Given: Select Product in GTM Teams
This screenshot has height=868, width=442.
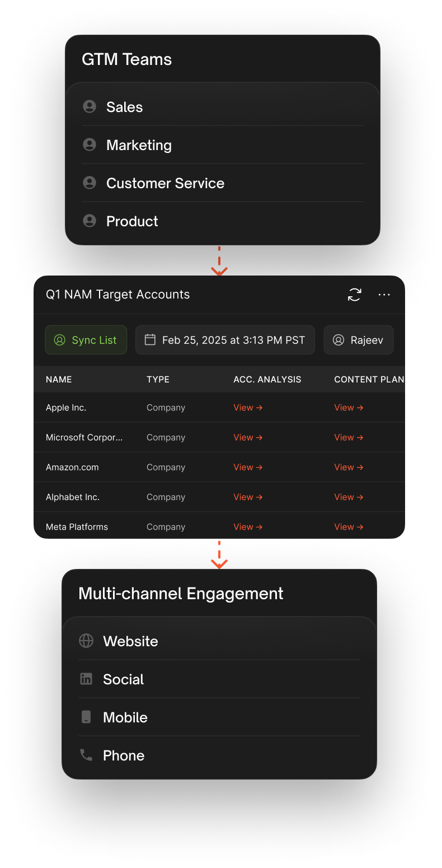Looking at the screenshot, I should (x=223, y=221).
